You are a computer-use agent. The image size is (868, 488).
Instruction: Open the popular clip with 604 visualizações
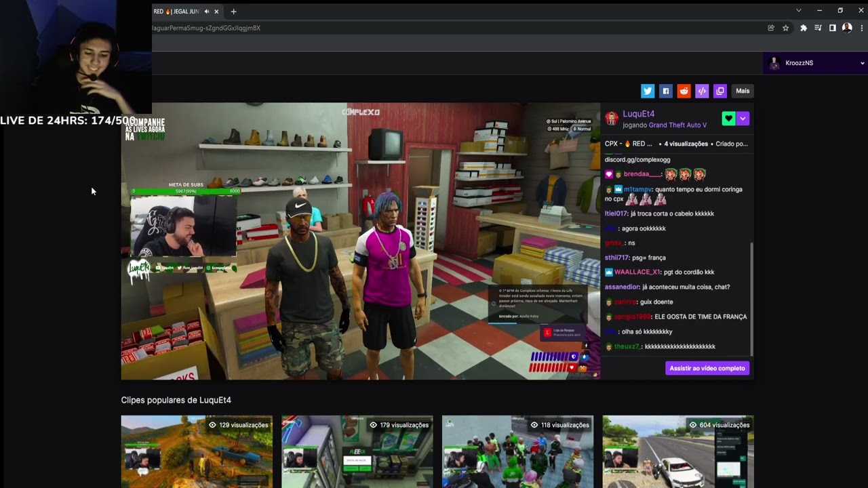tap(678, 451)
